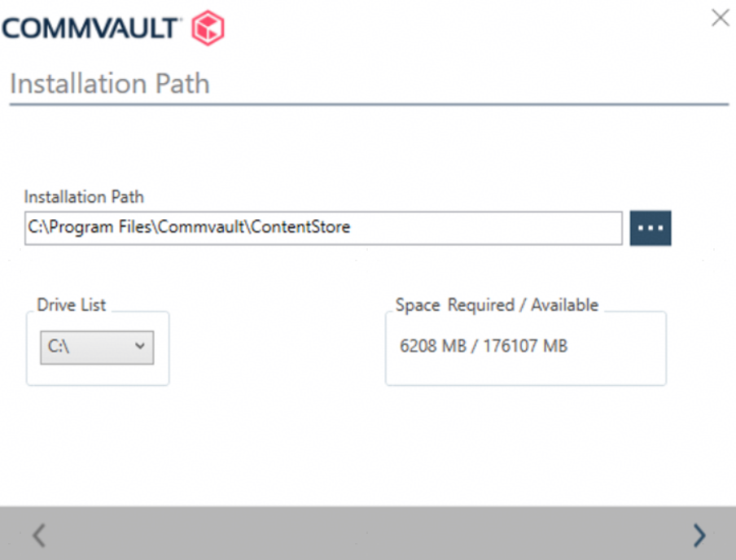Click the Space Required / Available label
Image resolution: width=736 pixels, height=560 pixels.
point(497,305)
